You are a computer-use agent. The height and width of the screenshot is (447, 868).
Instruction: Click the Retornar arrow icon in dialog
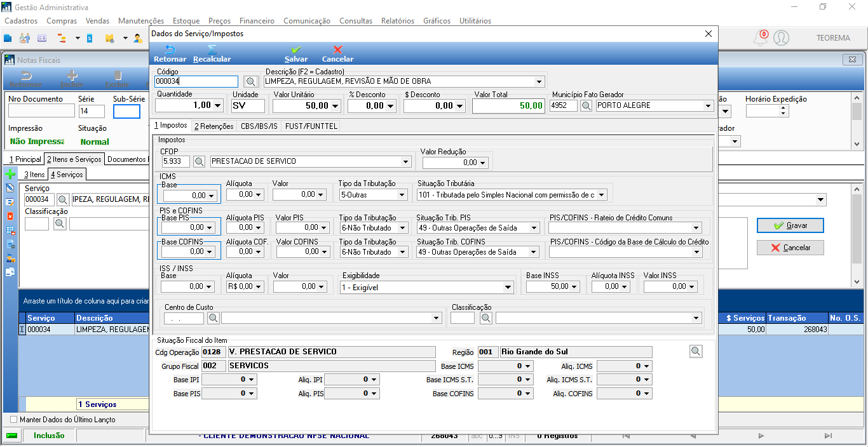coord(170,50)
